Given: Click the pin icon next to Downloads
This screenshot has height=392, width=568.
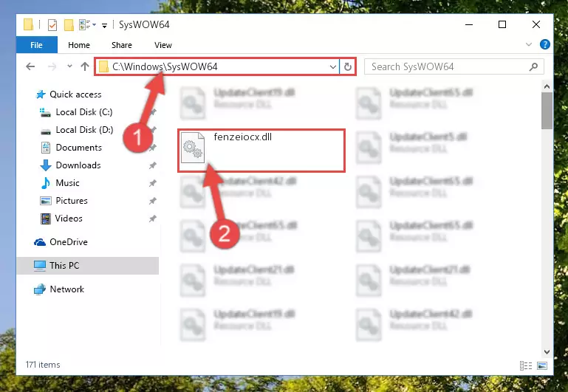Looking at the screenshot, I should click(152, 165).
